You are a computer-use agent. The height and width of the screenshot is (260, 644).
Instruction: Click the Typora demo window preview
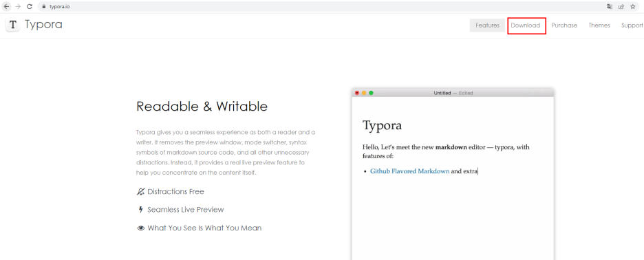[453, 174]
